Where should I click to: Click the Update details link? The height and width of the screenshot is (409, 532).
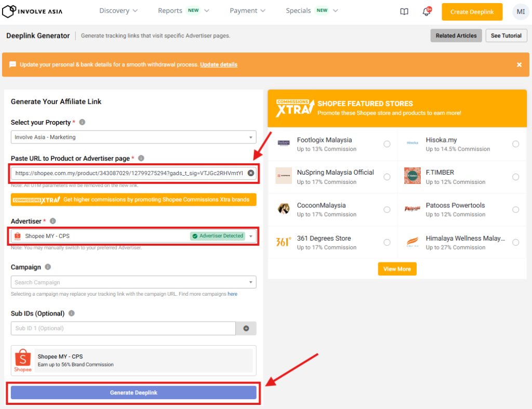point(219,65)
